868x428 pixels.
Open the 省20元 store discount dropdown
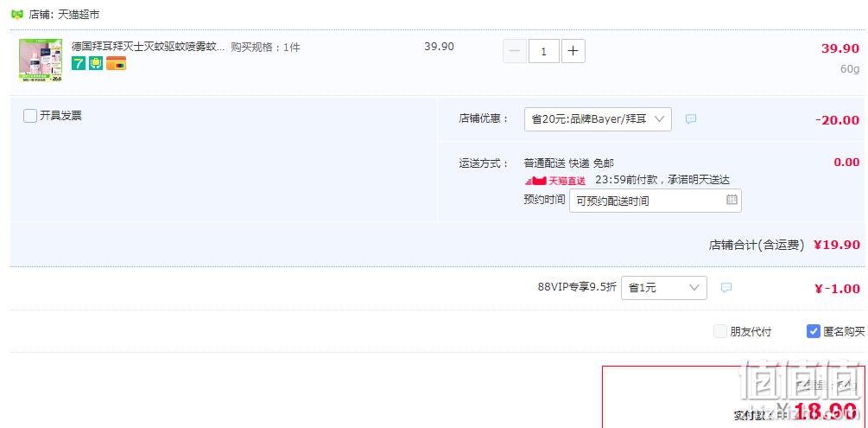598,119
